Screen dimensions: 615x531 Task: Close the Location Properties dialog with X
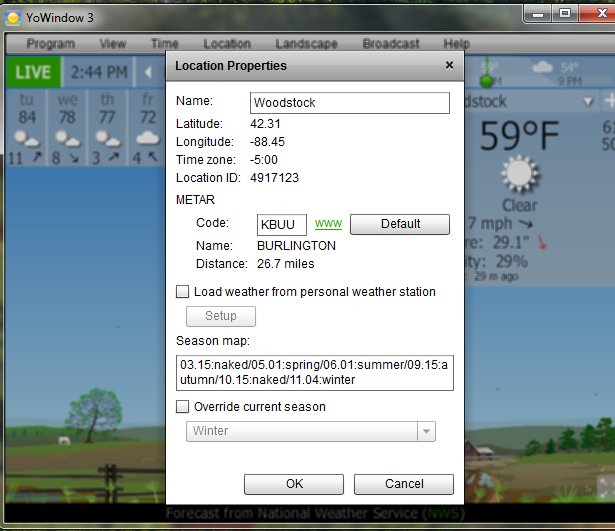pyautogui.click(x=449, y=65)
